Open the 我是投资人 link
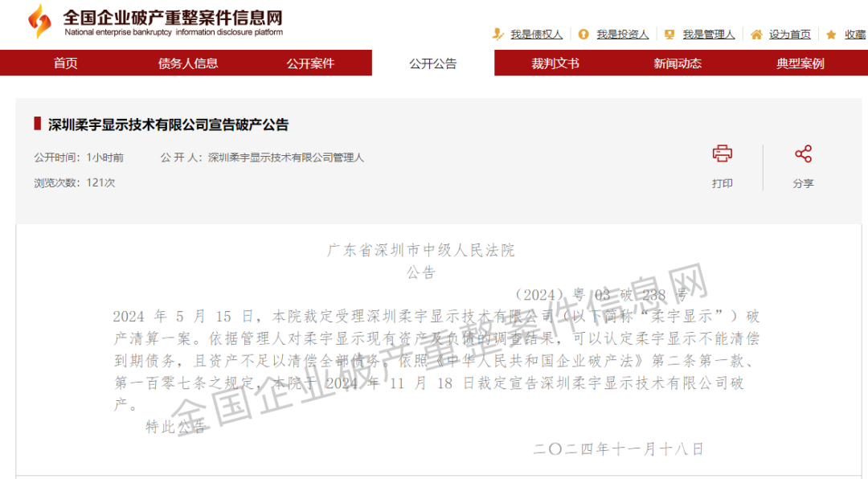Image resolution: width=868 pixels, height=479 pixels. 623,35
